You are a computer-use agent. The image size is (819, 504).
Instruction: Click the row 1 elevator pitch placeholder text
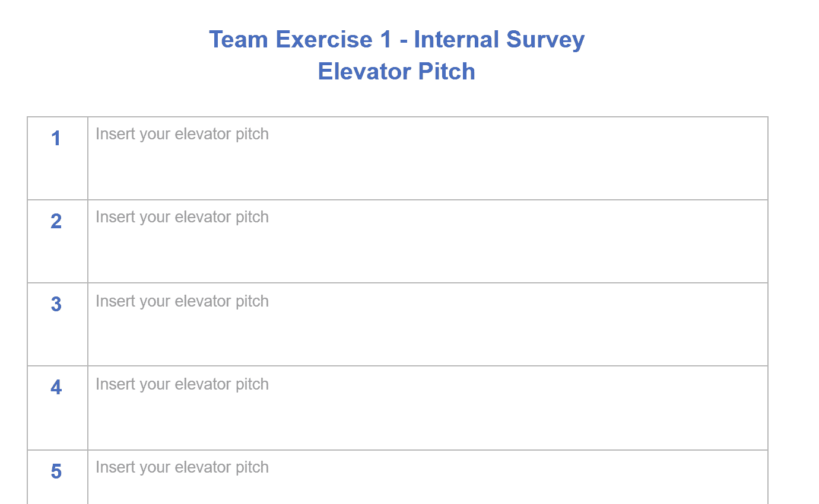pos(182,135)
